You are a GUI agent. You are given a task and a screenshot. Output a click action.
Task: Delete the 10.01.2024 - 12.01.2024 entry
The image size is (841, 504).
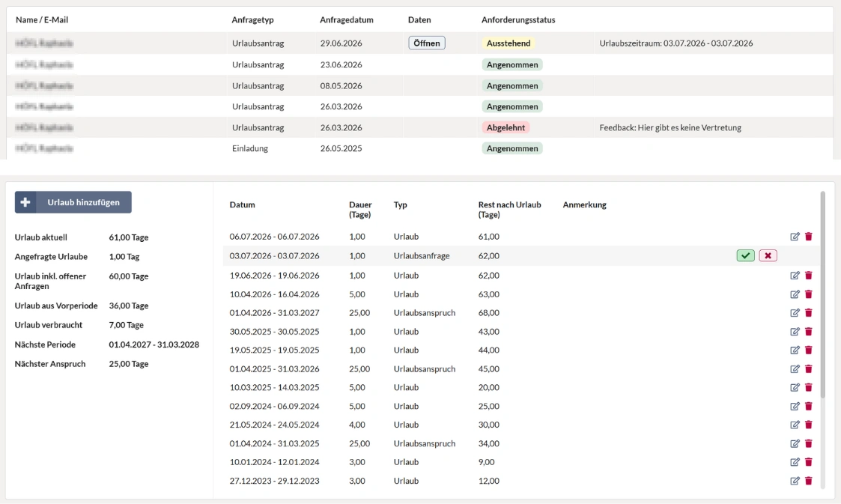[809, 461]
